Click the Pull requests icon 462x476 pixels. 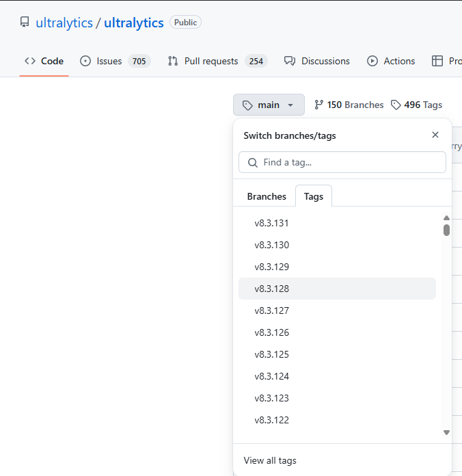pos(173,61)
